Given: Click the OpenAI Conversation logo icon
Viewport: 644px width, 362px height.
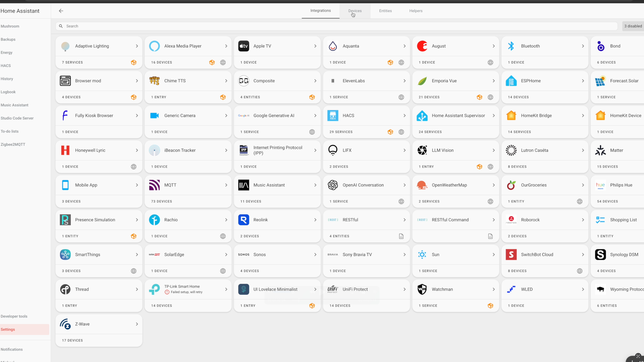Looking at the screenshot, I should pyautogui.click(x=333, y=185).
